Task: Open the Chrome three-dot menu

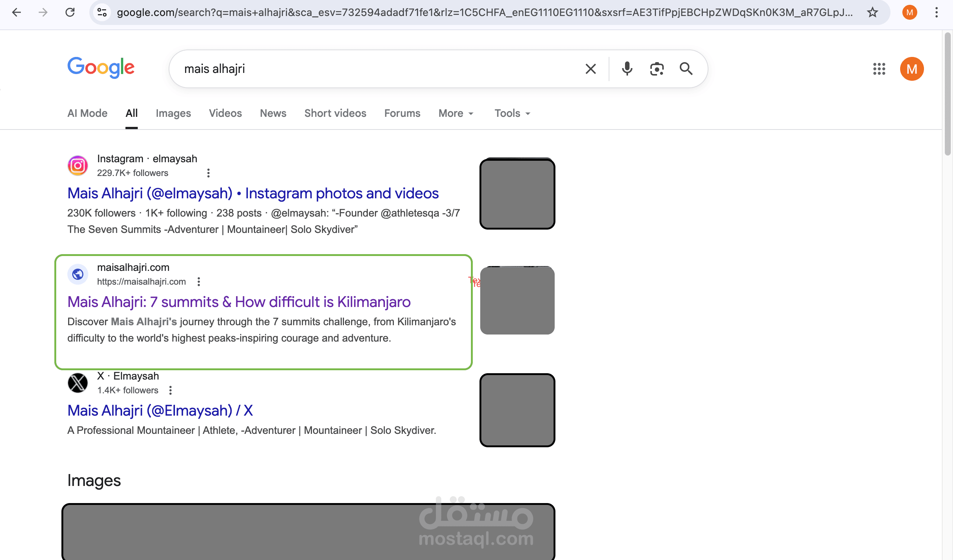Action: point(936,13)
